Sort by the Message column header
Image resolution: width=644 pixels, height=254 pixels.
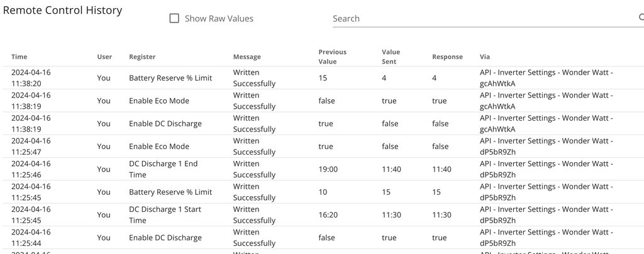point(247,57)
